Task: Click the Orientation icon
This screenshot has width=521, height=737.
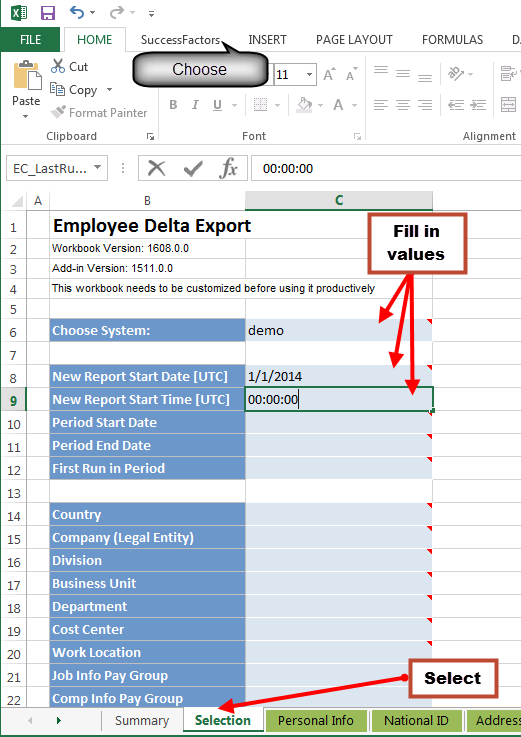Action: 456,74
